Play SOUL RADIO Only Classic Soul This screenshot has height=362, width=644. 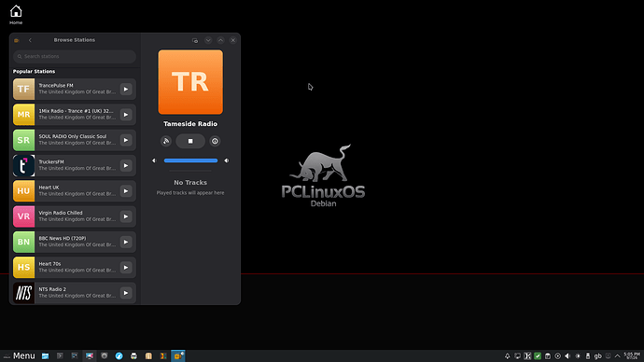pos(126,140)
